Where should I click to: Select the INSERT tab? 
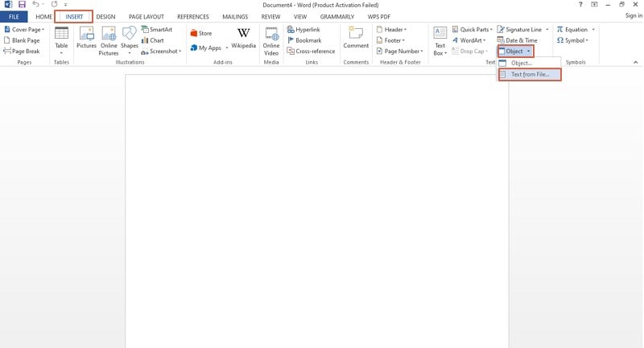[74, 17]
